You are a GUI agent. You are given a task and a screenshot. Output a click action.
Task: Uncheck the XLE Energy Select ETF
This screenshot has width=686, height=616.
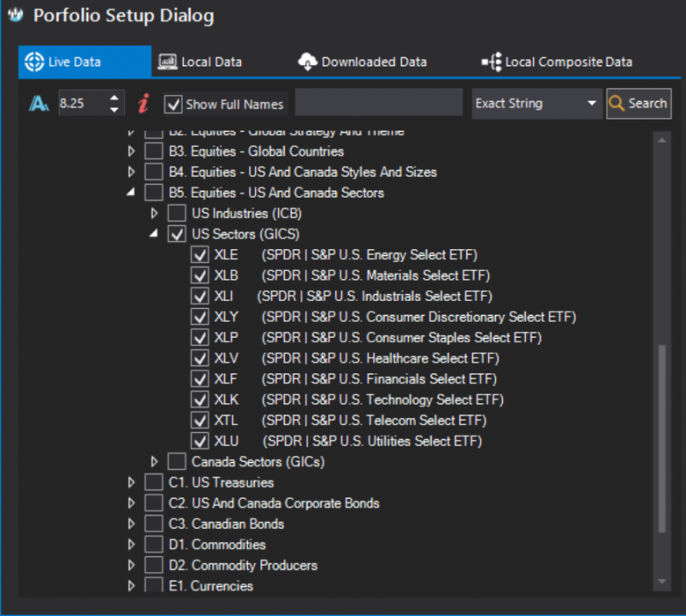pos(200,255)
